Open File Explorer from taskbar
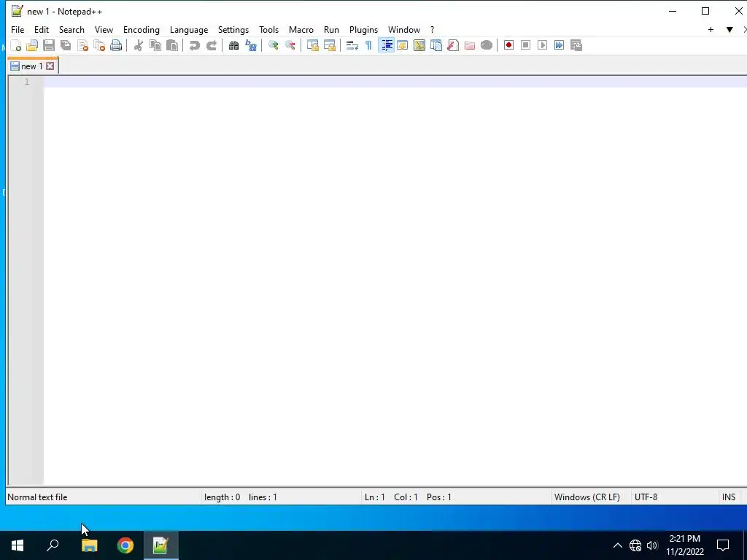Viewport: 747px width, 560px height. point(89,545)
